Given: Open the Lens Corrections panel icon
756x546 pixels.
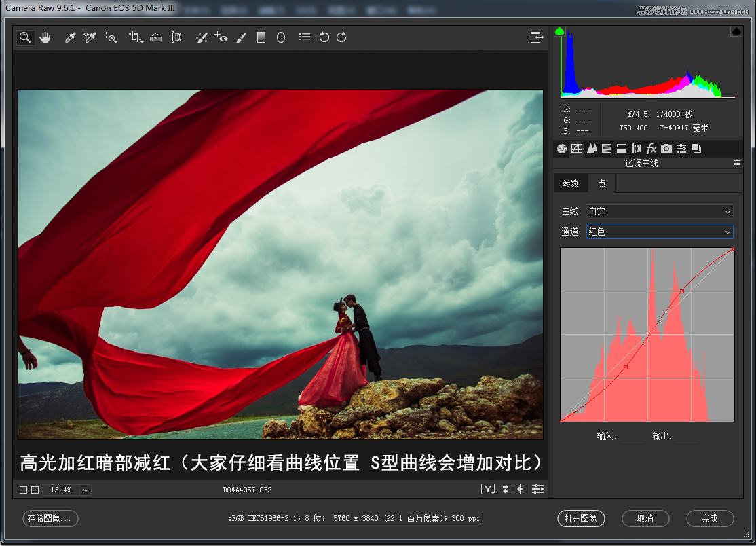Looking at the screenshot, I should click(x=637, y=149).
